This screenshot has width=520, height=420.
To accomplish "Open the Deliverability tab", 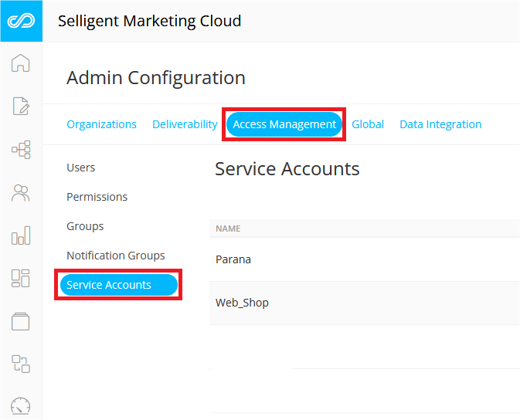I will (x=185, y=124).
